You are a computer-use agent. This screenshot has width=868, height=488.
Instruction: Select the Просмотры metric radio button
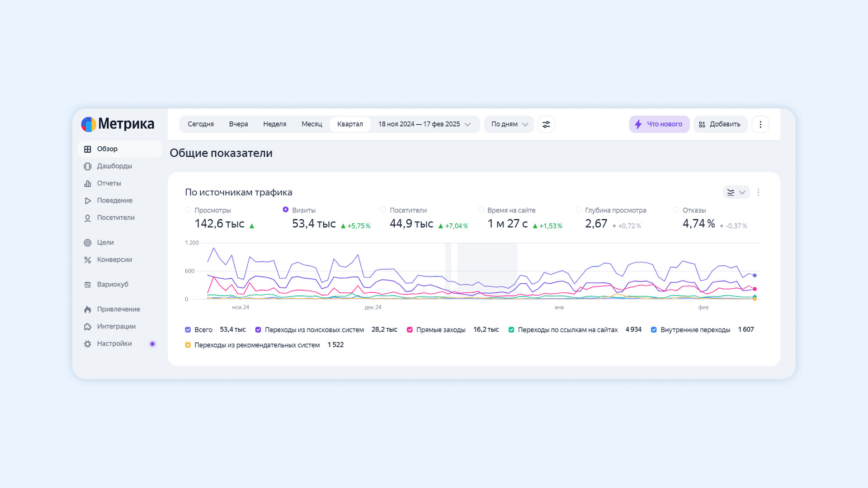(188, 210)
